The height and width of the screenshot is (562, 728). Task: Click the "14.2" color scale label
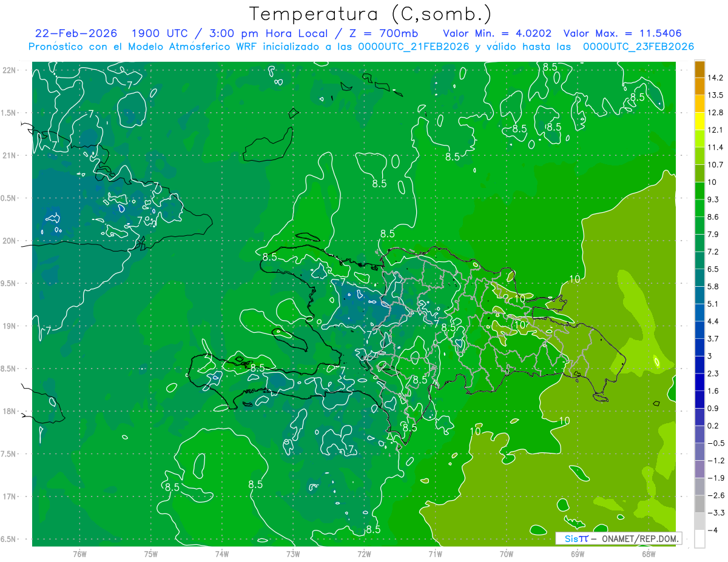coord(715,78)
